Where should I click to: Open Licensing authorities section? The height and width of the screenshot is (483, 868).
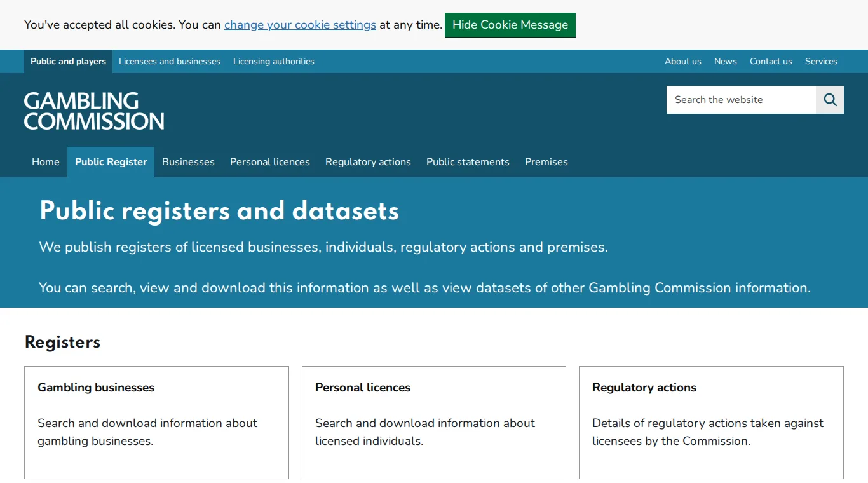tap(274, 62)
